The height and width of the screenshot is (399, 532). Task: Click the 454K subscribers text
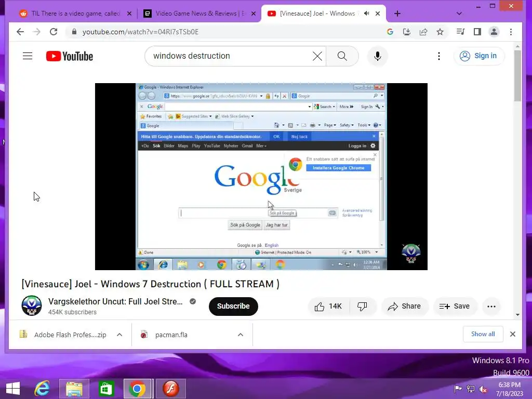(x=72, y=312)
